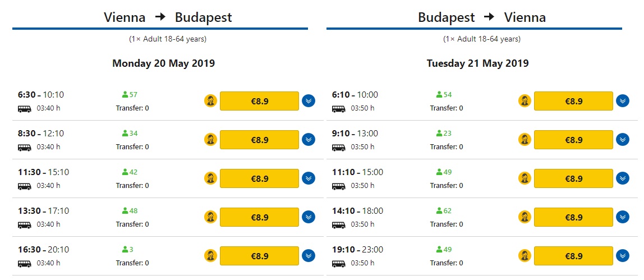
Task: Click the bus icon under the 6:30 departure
Action: point(24,108)
